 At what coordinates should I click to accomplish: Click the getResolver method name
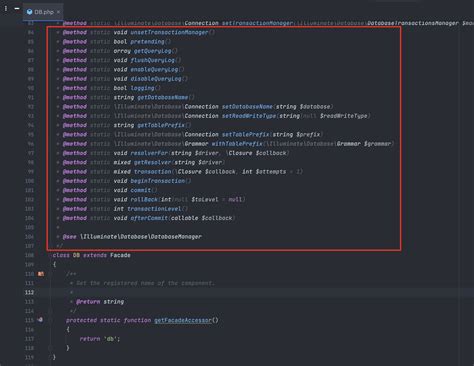click(x=152, y=162)
